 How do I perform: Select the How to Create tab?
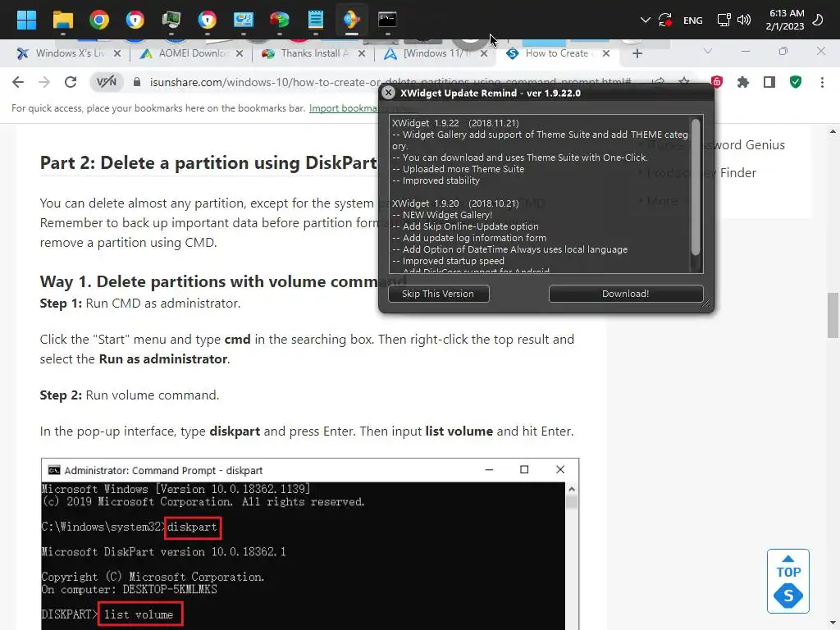click(555, 53)
